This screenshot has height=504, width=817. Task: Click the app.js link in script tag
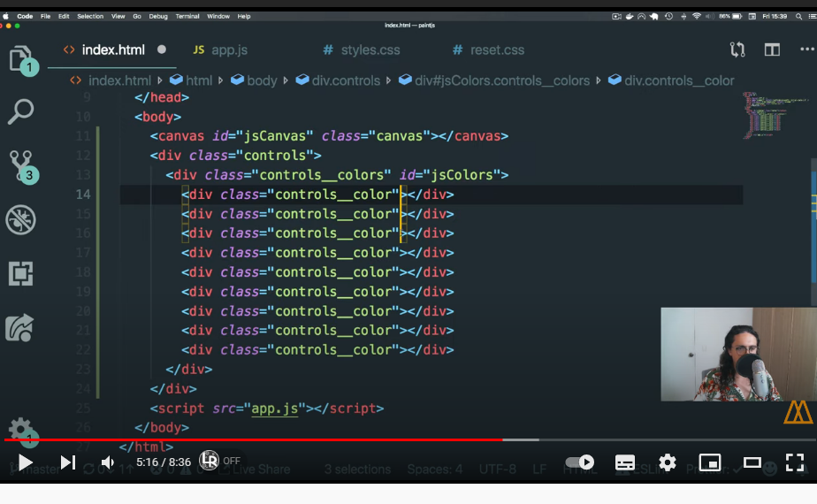[x=275, y=409]
